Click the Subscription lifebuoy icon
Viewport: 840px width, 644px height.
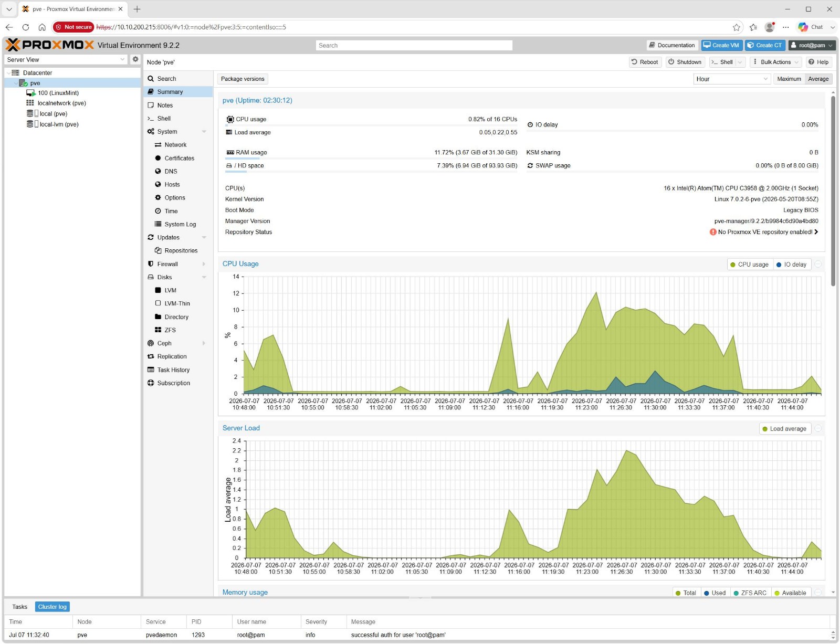[x=151, y=383]
